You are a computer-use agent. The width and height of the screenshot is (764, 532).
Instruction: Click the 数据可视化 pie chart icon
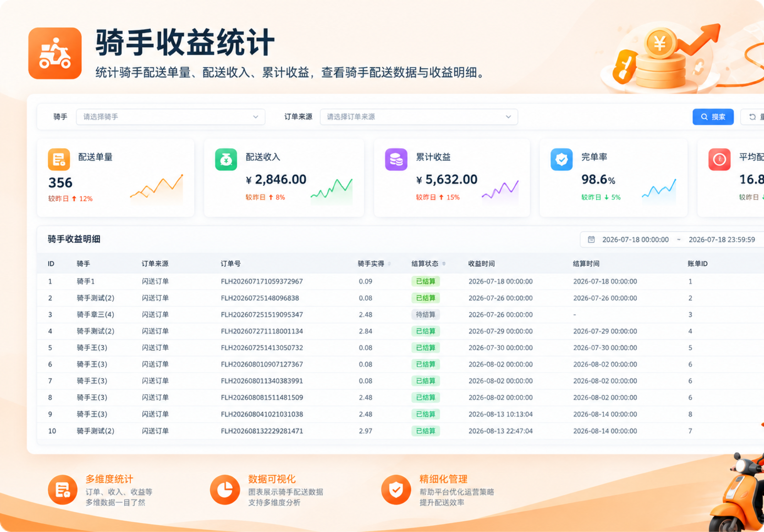coord(225,490)
